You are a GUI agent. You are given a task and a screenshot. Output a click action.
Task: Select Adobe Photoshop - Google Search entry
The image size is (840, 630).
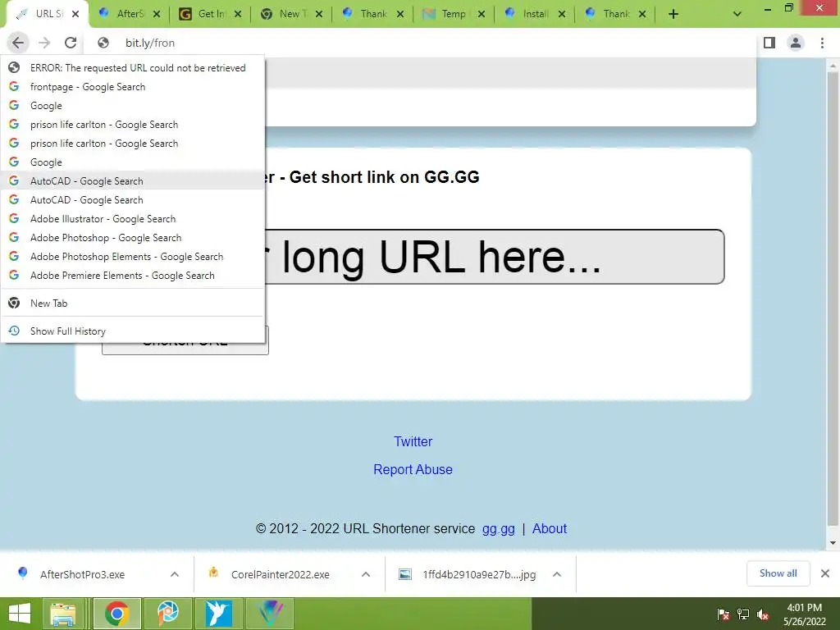(133, 237)
